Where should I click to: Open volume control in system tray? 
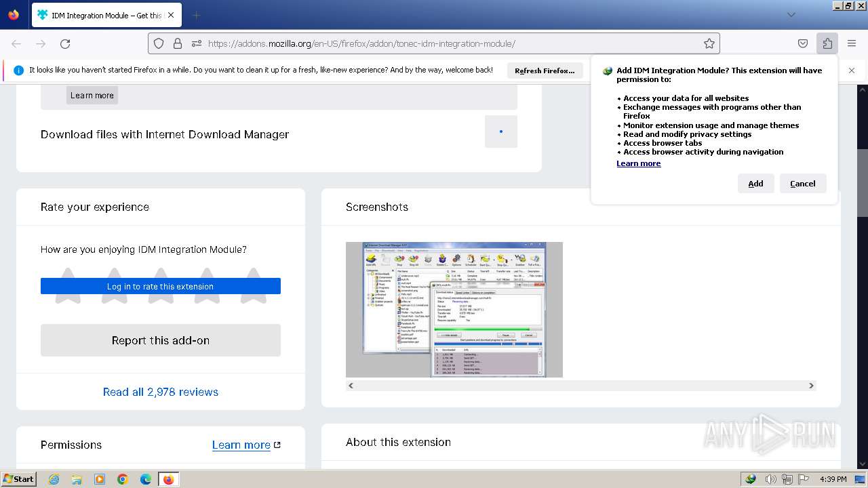coord(771,479)
